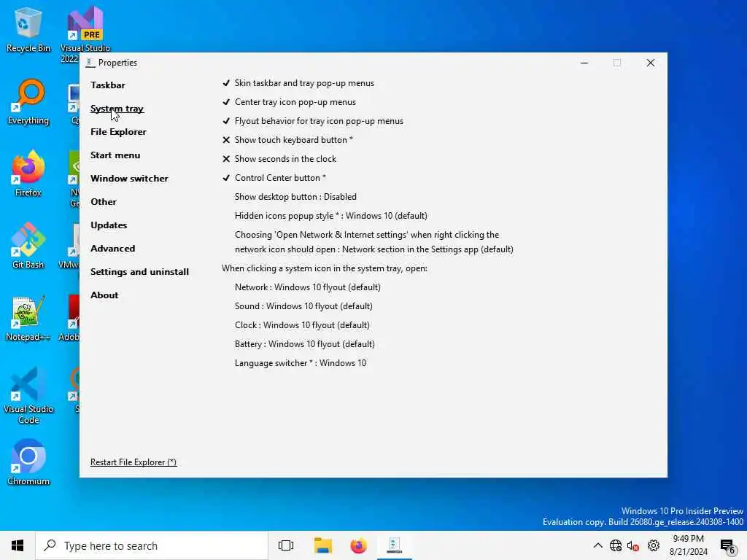Click the Windows Start button
Screen dimensions: 747x560
[18, 545]
